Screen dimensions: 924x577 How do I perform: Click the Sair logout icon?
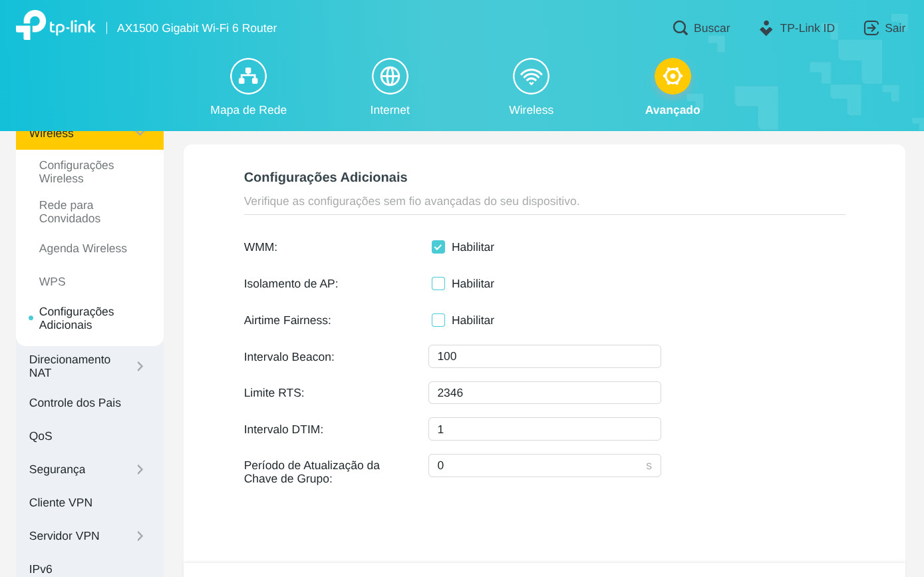pyautogui.click(x=871, y=28)
